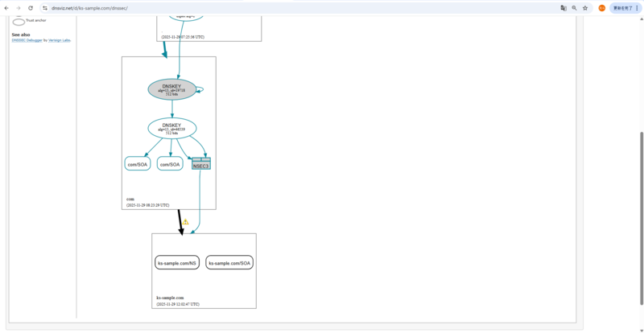Reload the page with refresh icon
Viewport: 644px width, 333px height.
31,8
